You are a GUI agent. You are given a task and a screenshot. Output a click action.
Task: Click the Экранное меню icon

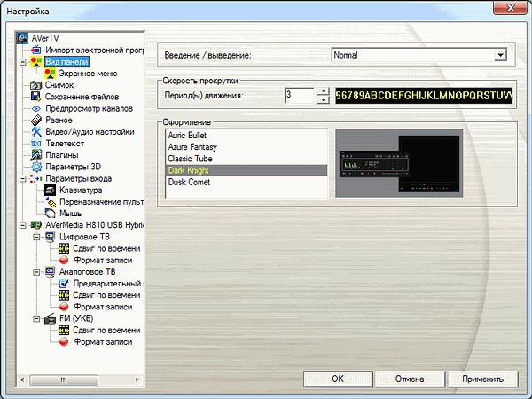(x=50, y=74)
